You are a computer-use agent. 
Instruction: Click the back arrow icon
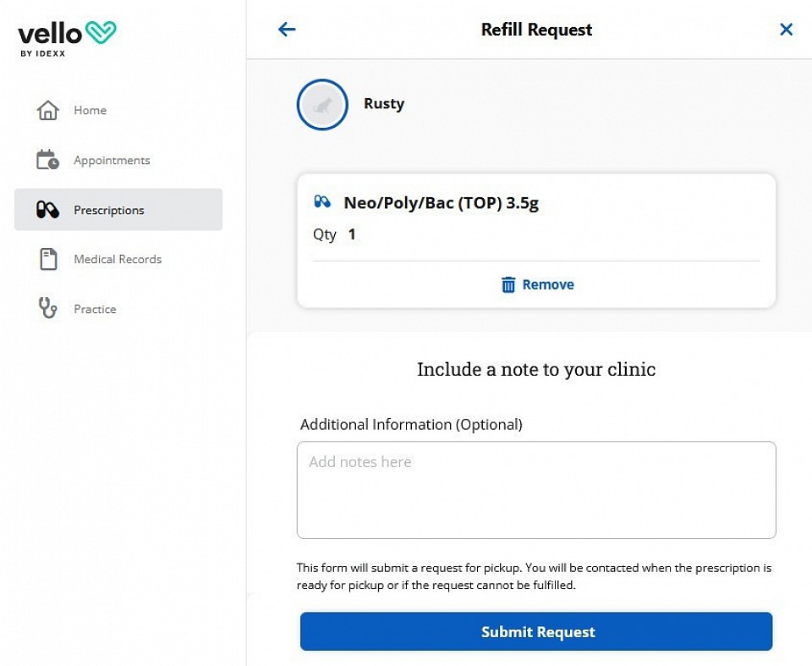[x=287, y=30]
